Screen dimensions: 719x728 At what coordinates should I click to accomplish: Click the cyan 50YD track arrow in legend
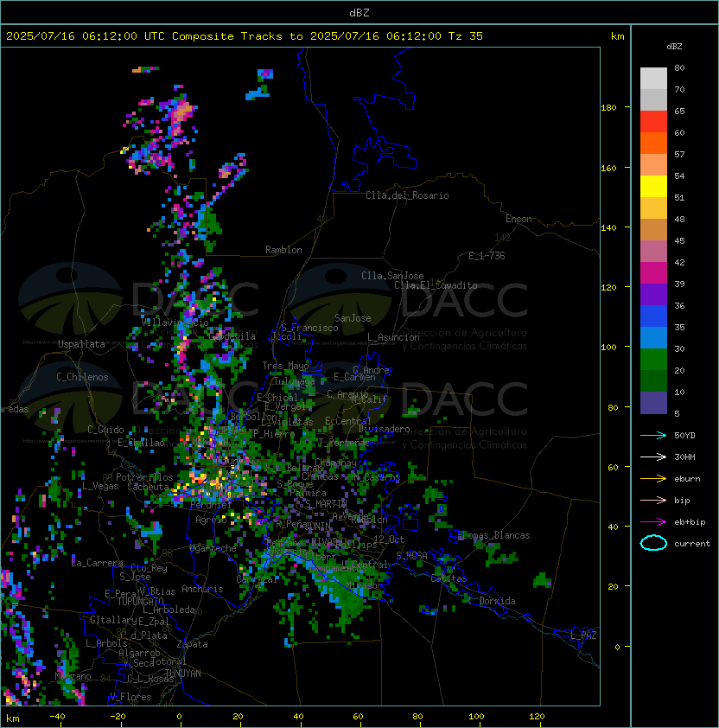click(653, 436)
